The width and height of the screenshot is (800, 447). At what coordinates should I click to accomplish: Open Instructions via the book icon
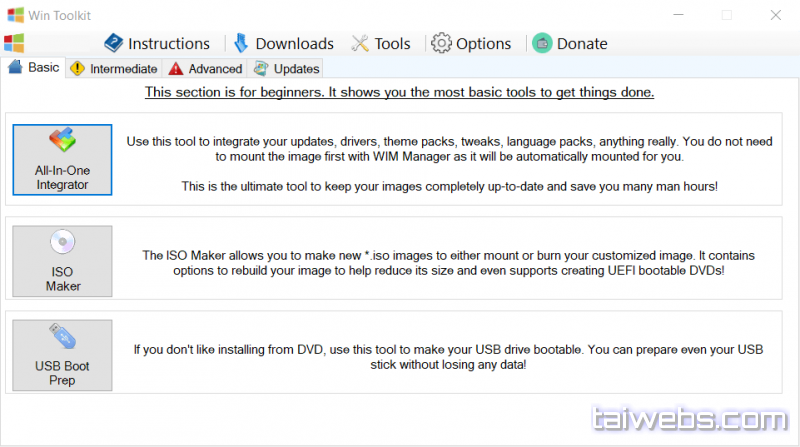click(113, 43)
